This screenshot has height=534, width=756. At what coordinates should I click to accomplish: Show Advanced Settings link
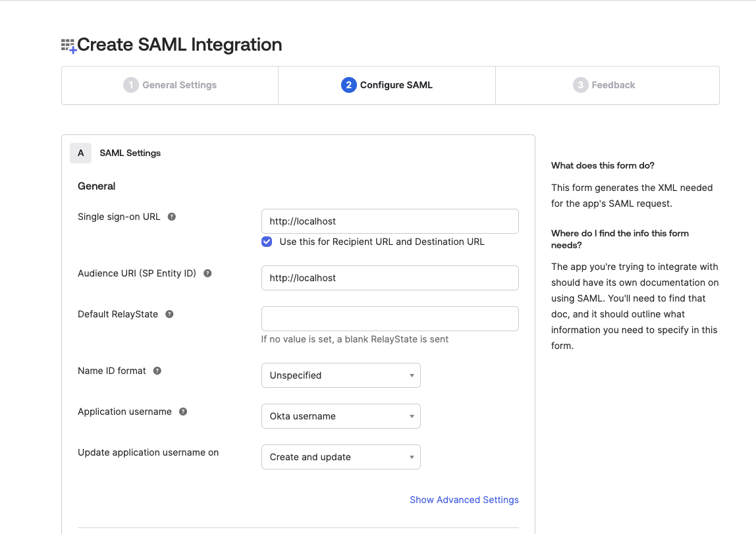tap(464, 500)
